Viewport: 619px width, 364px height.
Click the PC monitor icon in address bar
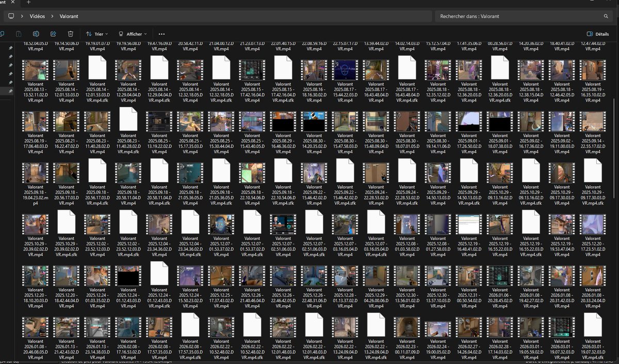tap(11, 16)
